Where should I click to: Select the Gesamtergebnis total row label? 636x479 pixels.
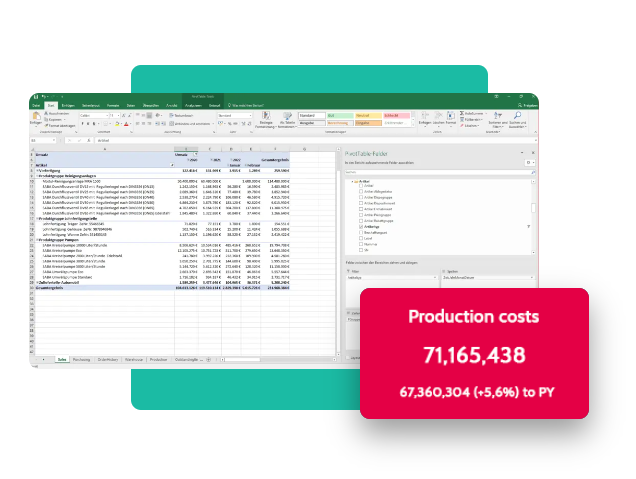click(x=49, y=288)
